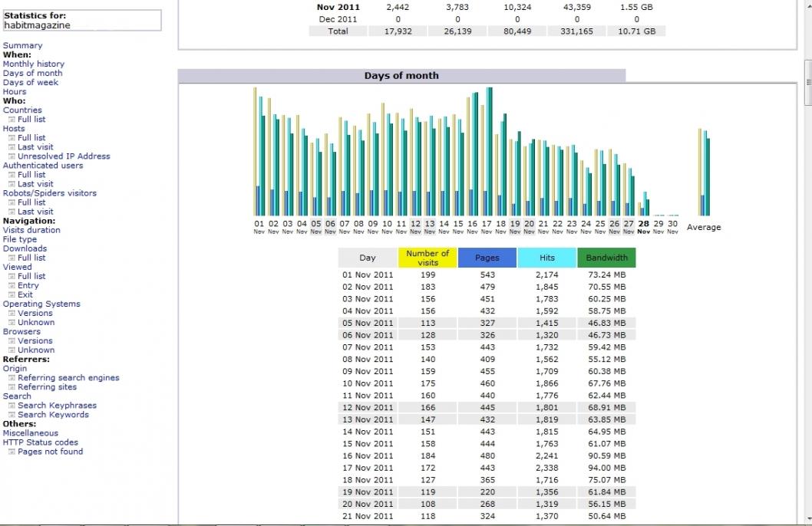Click bold 28 Nov chart label
The image size is (812, 526).
pyautogui.click(x=643, y=227)
